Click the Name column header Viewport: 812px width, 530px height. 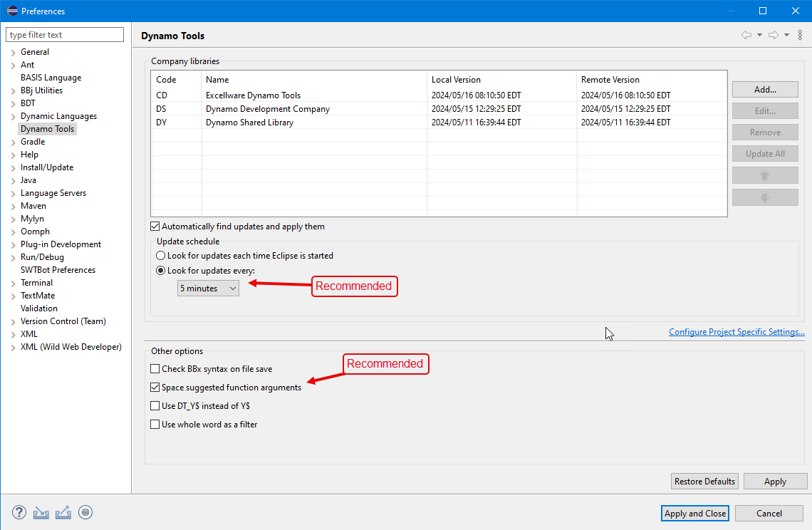[x=314, y=80]
